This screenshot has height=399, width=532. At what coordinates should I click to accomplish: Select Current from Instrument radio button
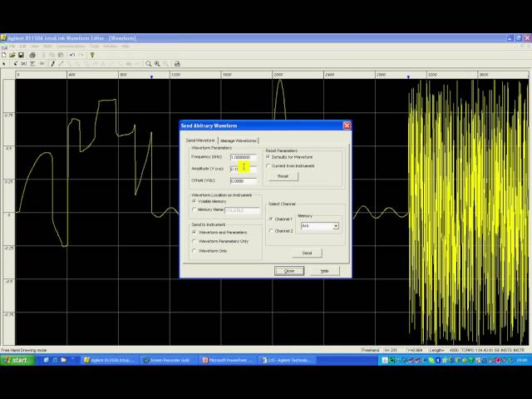tap(268, 166)
